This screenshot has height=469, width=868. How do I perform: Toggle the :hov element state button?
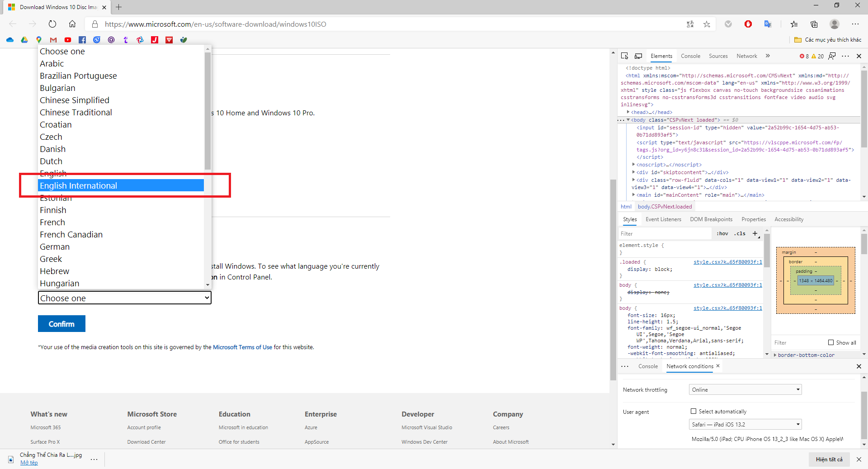722,234
